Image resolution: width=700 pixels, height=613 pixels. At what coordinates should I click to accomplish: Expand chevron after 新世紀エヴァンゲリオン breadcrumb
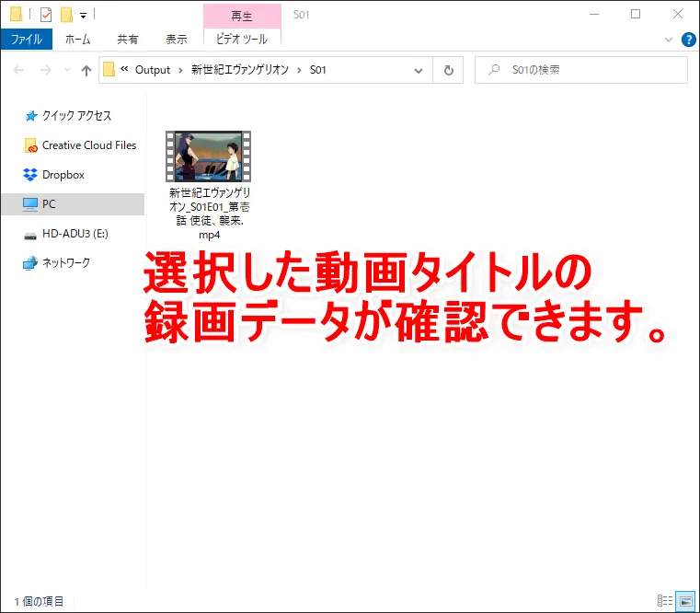(x=299, y=70)
